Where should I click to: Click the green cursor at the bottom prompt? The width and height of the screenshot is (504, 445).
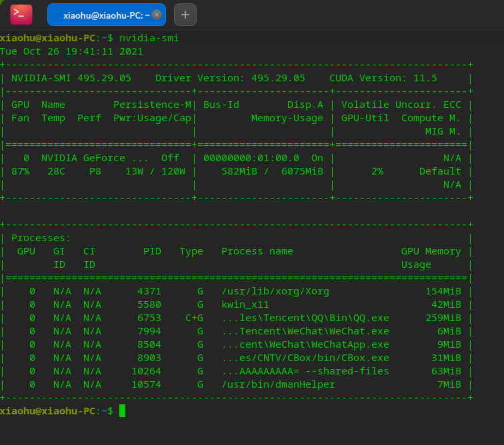tap(122, 411)
